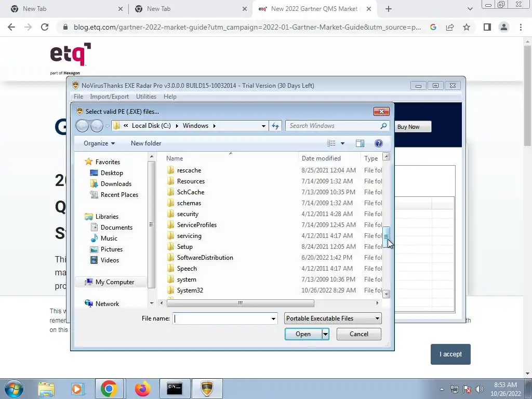Screen dimensions: 532x399
Task: Click I accept cookie button
Action: [450, 354]
